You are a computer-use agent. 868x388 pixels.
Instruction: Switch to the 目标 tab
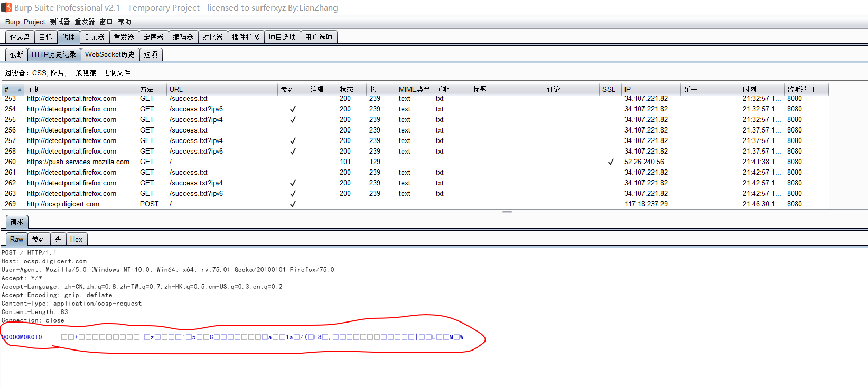pos(46,37)
